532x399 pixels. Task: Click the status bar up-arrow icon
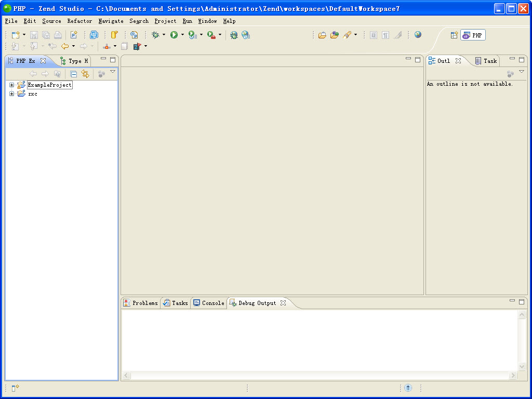[408, 388]
